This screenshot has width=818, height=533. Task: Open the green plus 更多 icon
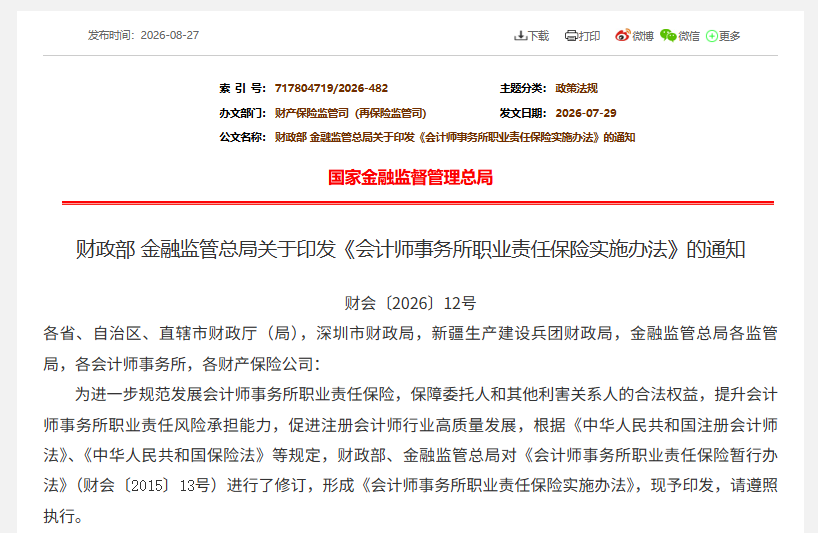(x=712, y=35)
